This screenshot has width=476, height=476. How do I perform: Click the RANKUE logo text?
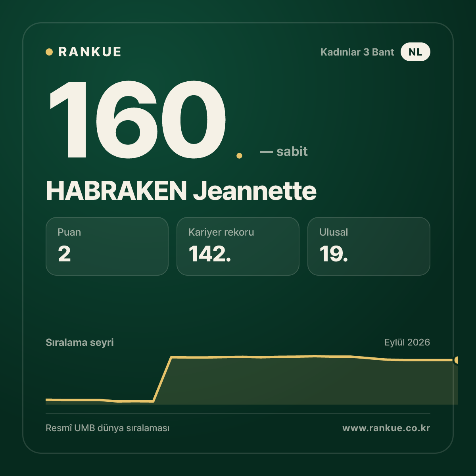point(90,52)
